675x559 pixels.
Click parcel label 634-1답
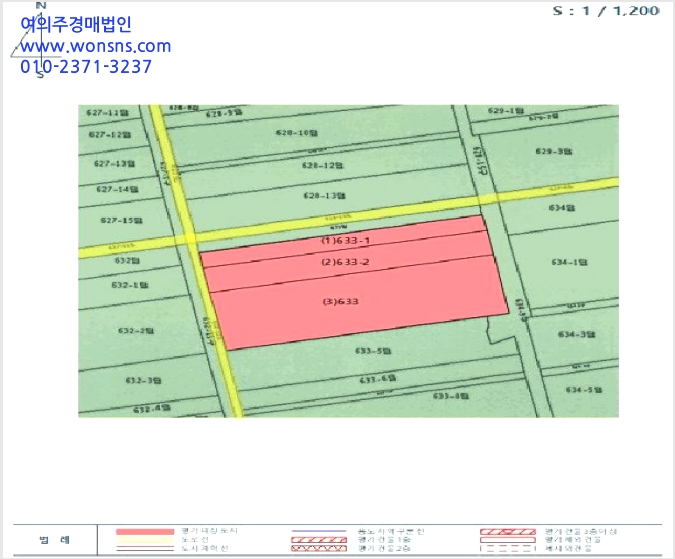569,262
